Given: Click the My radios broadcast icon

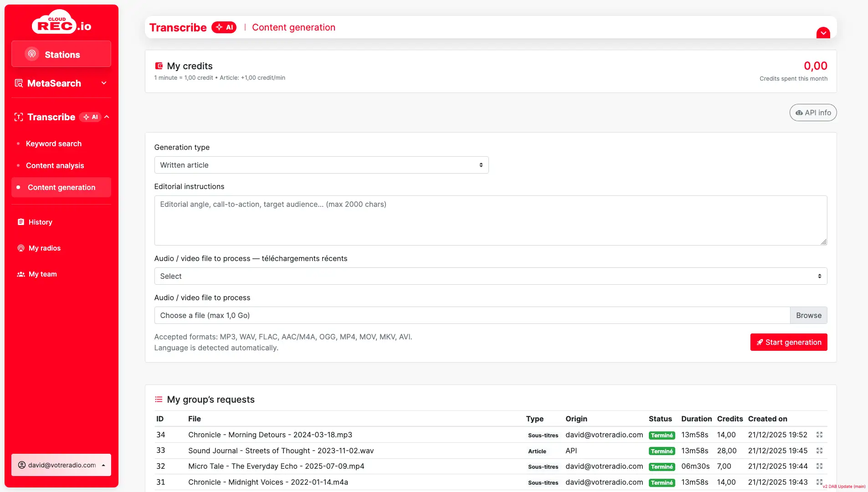Looking at the screenshot, I should click(21, 248).
